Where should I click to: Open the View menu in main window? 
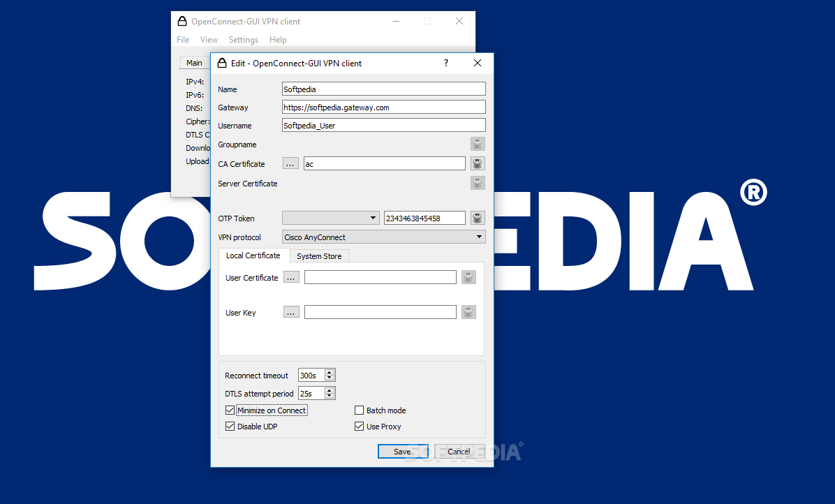pos(209,39)
